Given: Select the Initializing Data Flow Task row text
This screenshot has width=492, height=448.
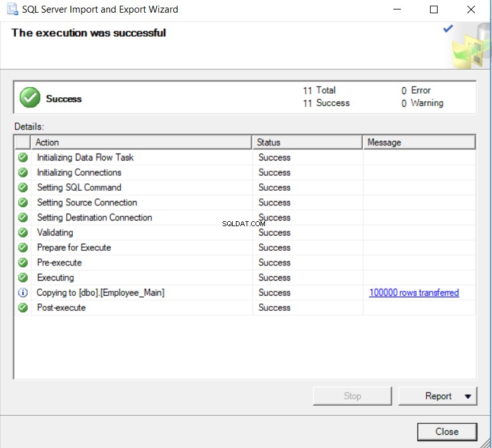Looking at the screenshot, I should coord(85,157).
